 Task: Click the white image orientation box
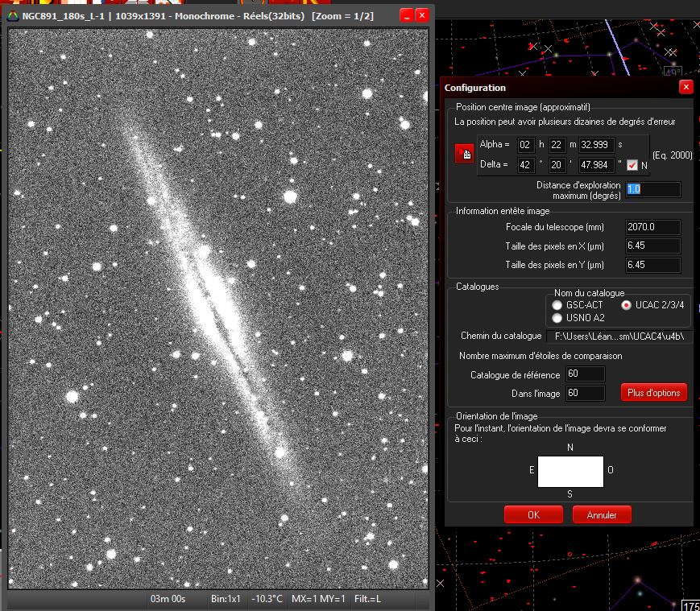[x=570, y=472]
